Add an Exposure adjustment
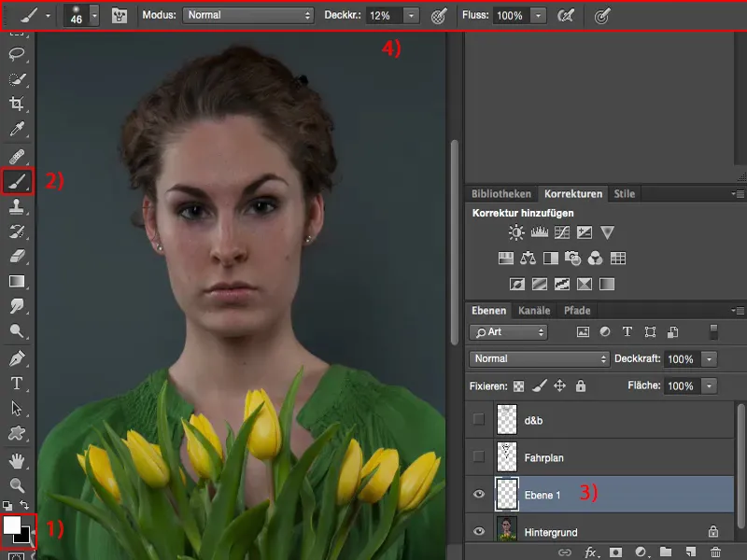The image size is (747, 560). click(x=585, y=232)
